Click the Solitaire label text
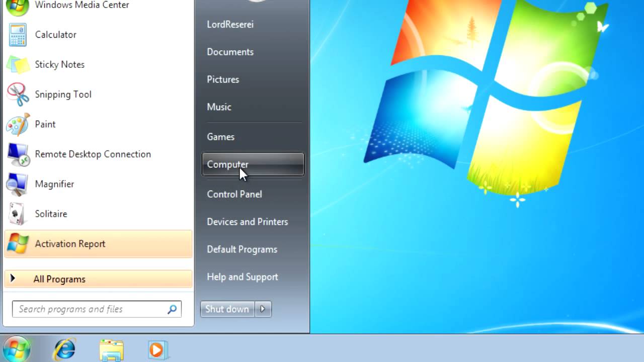Viewport: 644px width, 362px height. point(51,214)
